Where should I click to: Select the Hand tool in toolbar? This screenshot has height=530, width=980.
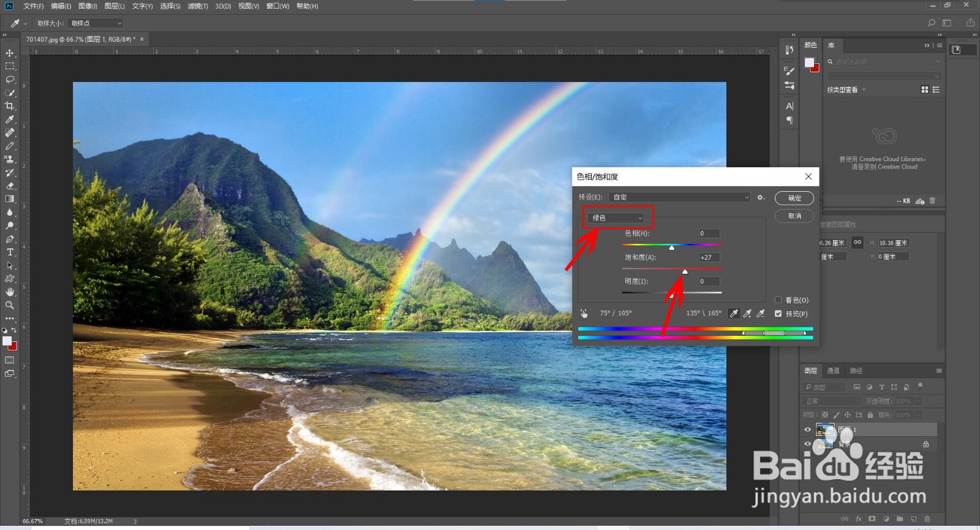click(x=10, y=292)
